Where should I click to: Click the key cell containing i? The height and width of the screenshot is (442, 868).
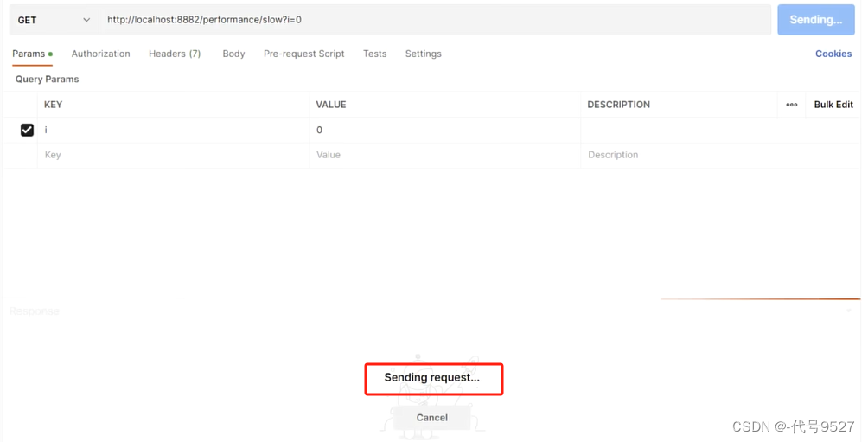[173, 130]
